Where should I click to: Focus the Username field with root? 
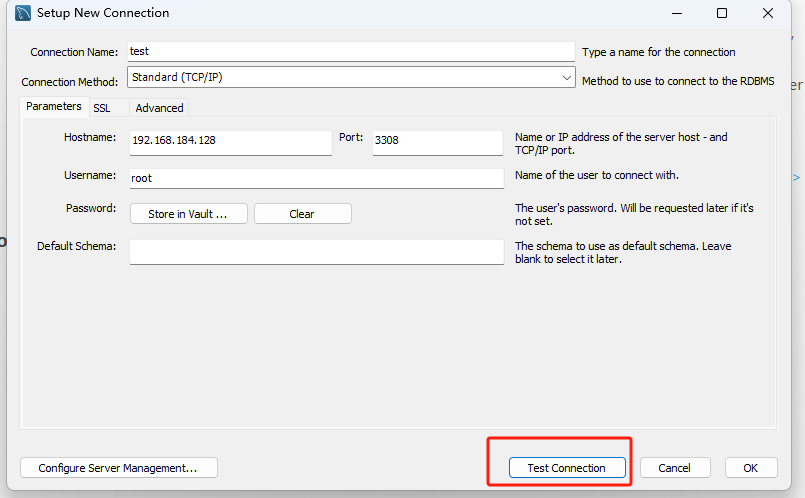pos(317,178)
